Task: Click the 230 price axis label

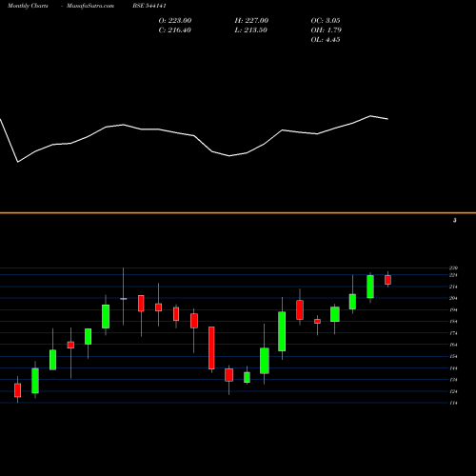Action: (x=453, y=268)
